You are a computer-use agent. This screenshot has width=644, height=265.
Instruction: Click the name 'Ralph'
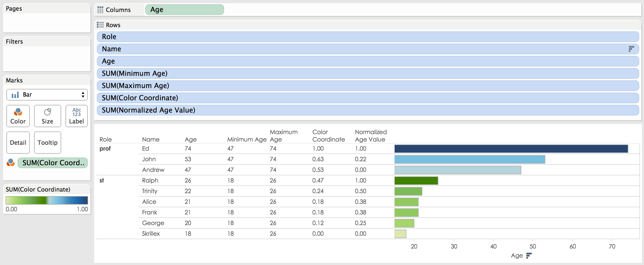click(x=150, y=181)
